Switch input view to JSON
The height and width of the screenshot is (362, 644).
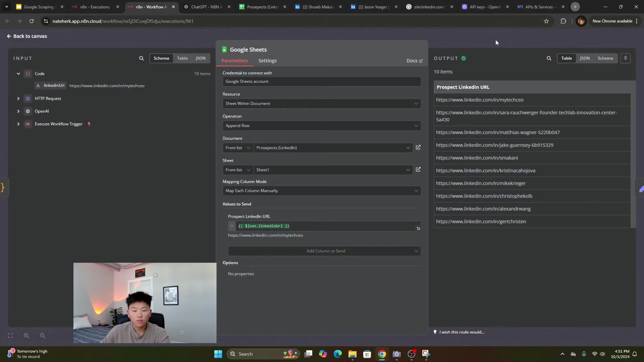(x=200, y=58)
